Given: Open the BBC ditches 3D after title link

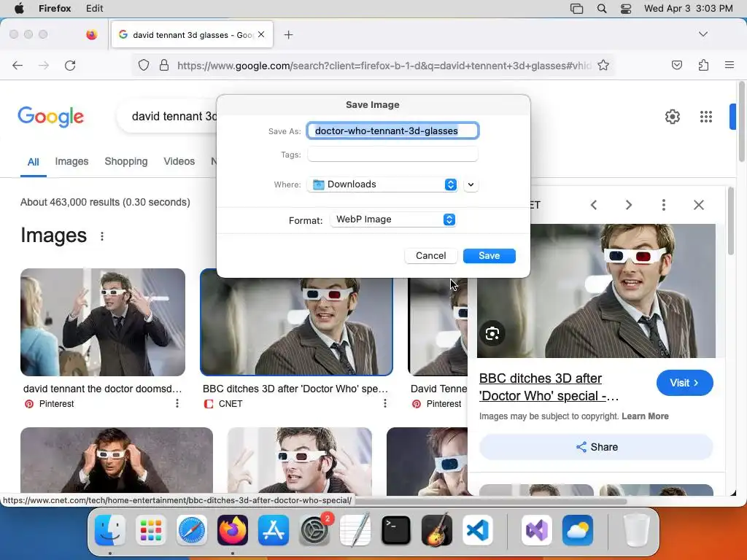Looking at the screenshot, I should pos(549,387).
